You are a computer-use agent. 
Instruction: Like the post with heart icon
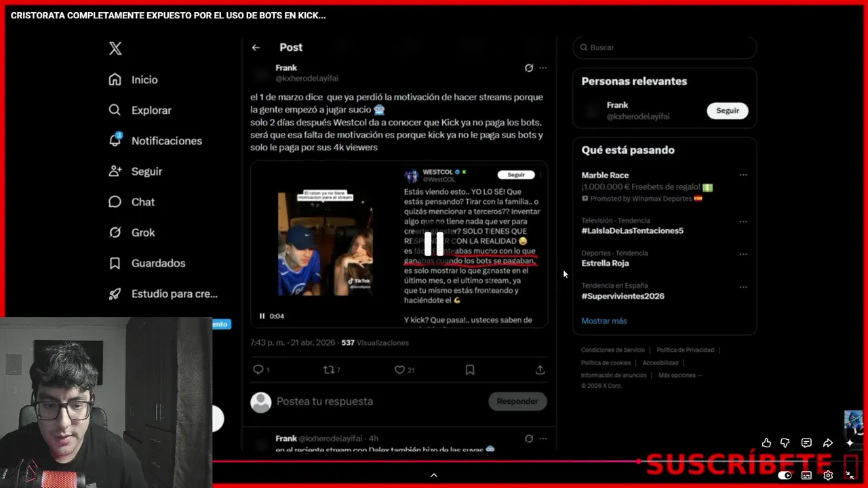click(400, 369)
